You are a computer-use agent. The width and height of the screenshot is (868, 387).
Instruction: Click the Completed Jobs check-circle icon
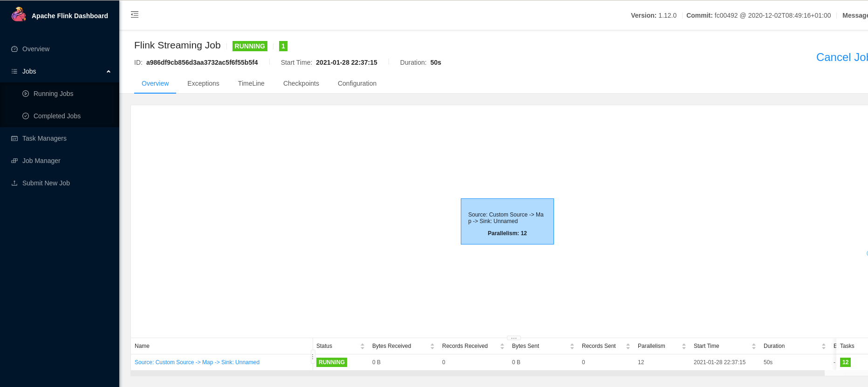(x=26, y=116)
